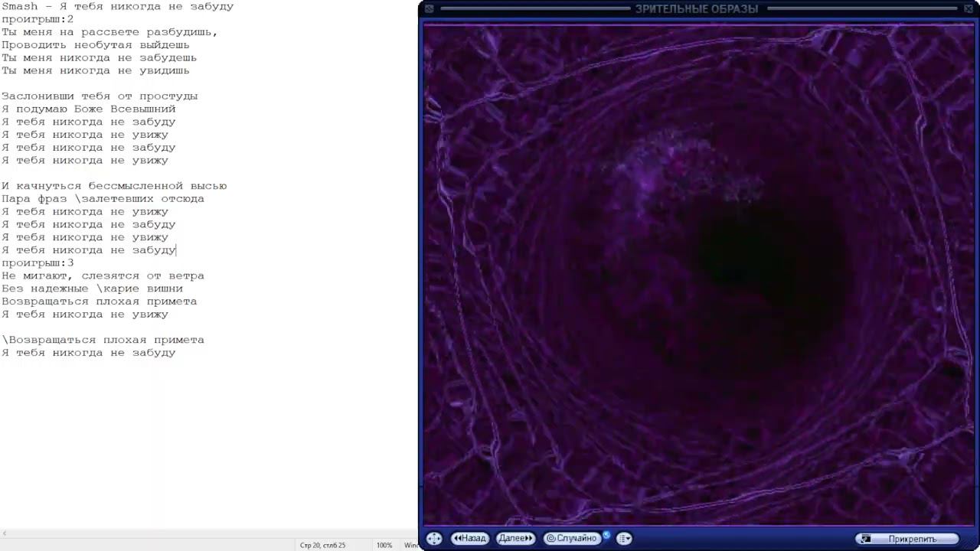Open the visualization list menu icon
Image resolution: width=980 pixels, height=551 pixels.
624,538
